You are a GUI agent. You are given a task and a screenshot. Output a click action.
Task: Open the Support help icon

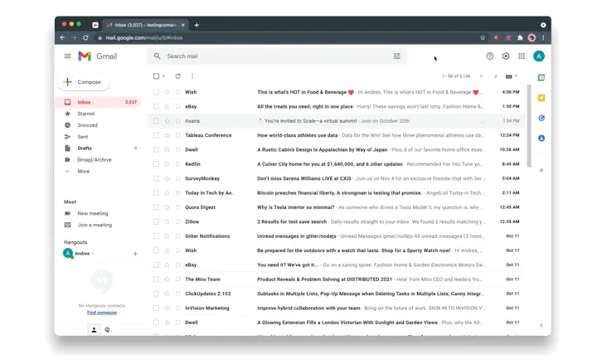(x=490, y=56)
